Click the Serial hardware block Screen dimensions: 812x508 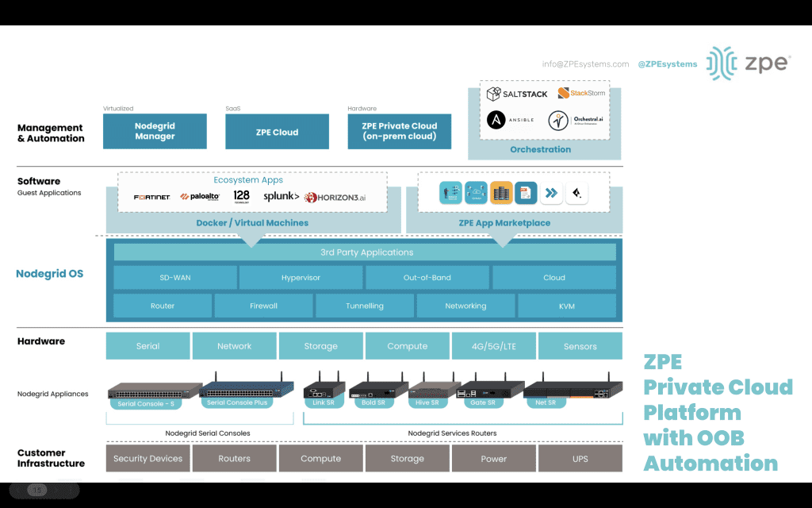(148, 346)
